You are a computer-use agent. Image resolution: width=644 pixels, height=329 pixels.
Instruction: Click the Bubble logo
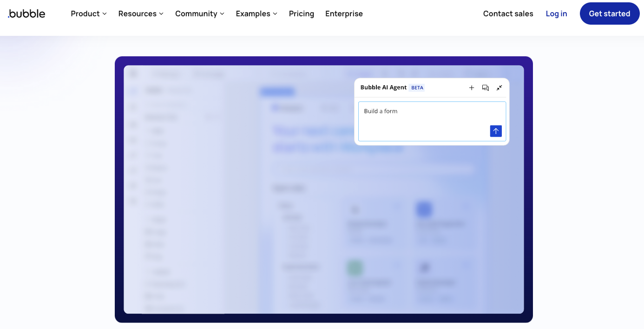(x=26, y=13)
